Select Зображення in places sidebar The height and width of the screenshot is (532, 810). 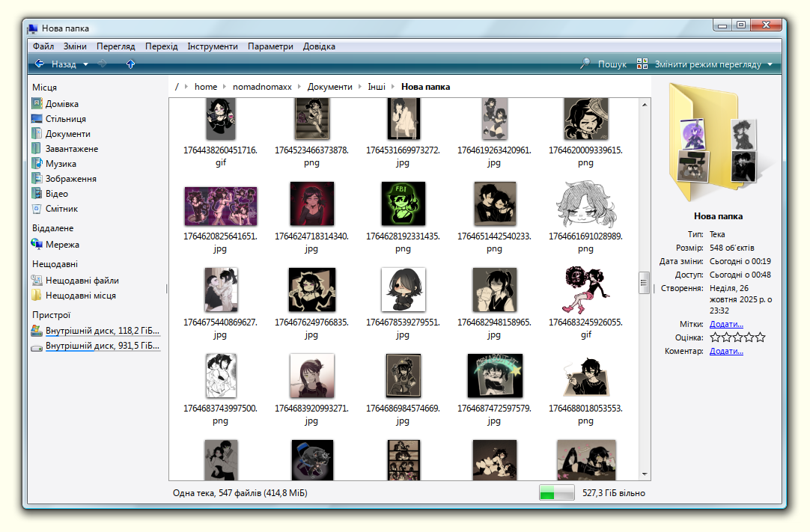(x=64, y=179)
